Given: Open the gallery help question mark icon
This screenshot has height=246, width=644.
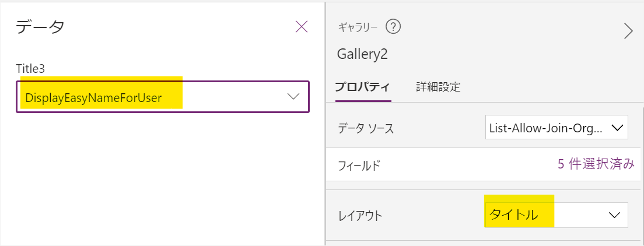Looking at the screenshot, I should (393, 27).
